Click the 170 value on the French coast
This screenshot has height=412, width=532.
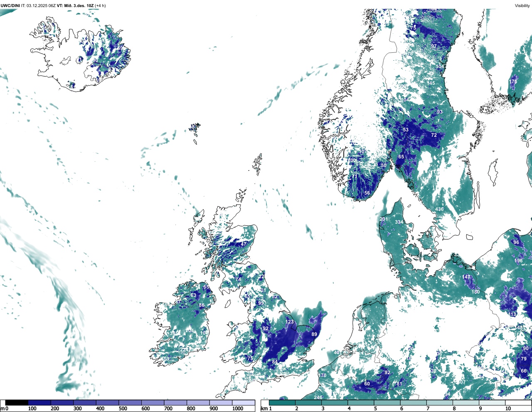(x=323, y=375)
